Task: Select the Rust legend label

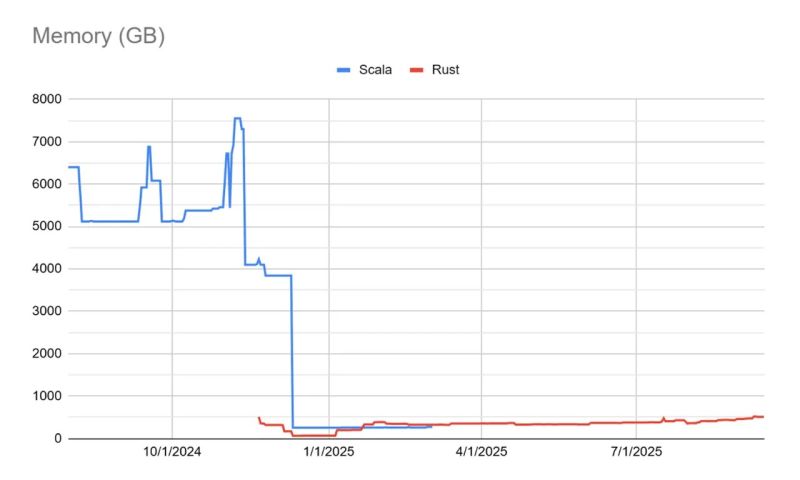Action: (x=445, y=70)
